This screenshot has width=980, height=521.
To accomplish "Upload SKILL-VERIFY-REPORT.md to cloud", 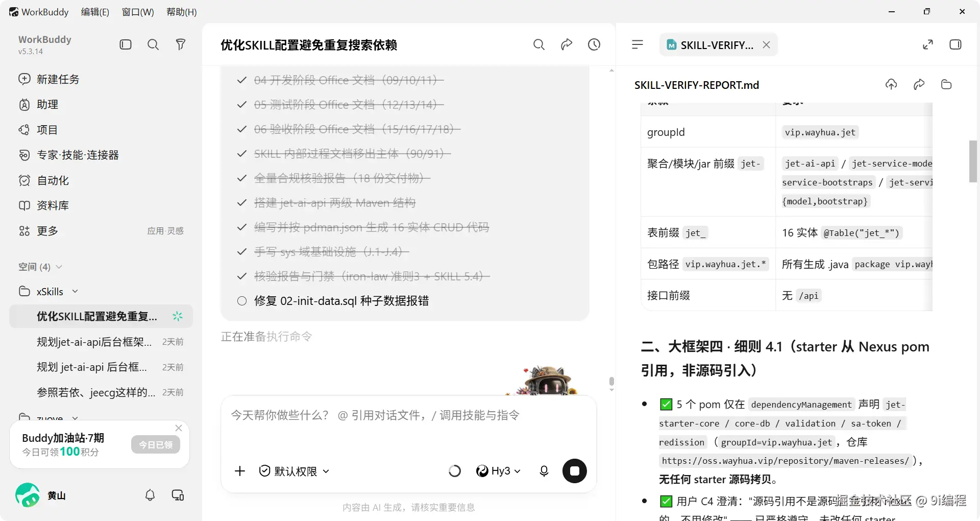I will pos(891,85).
